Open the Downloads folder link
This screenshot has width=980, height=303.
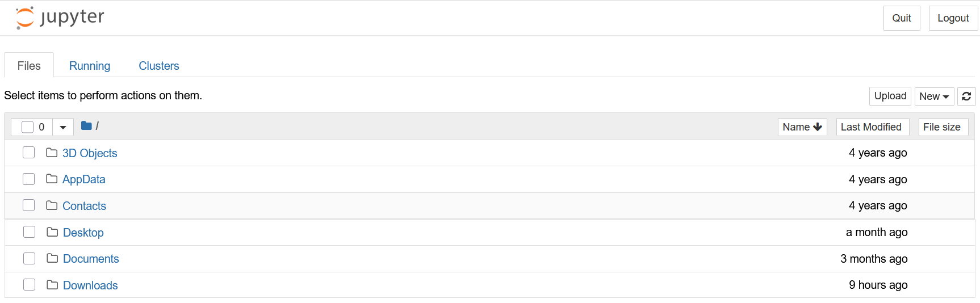(x=90, y=285)
